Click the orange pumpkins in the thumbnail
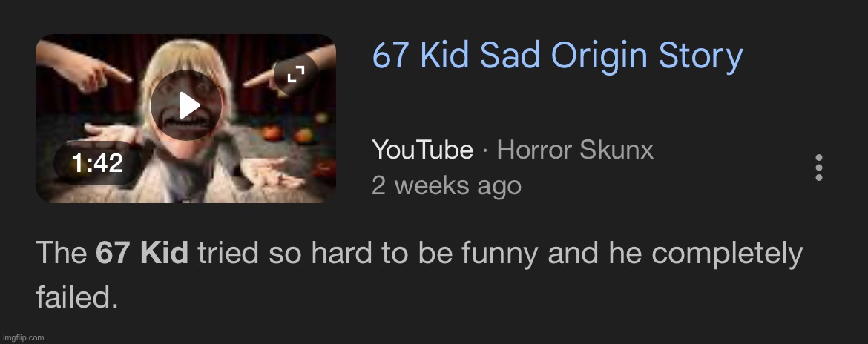This screenshot has width=868, height=344. click(288, 133)
